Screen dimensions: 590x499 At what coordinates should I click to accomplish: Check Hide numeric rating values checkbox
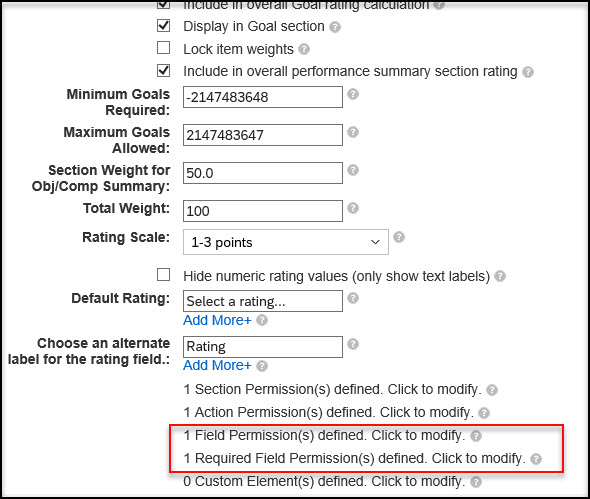coord(163,275)
